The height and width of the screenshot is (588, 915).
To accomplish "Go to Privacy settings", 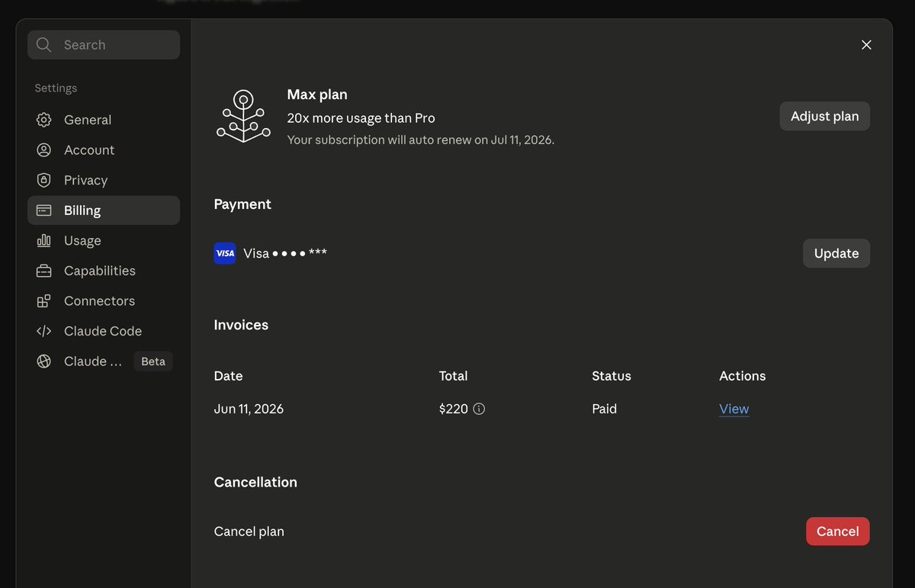I will pyautogui.click(x=104, y=180).
